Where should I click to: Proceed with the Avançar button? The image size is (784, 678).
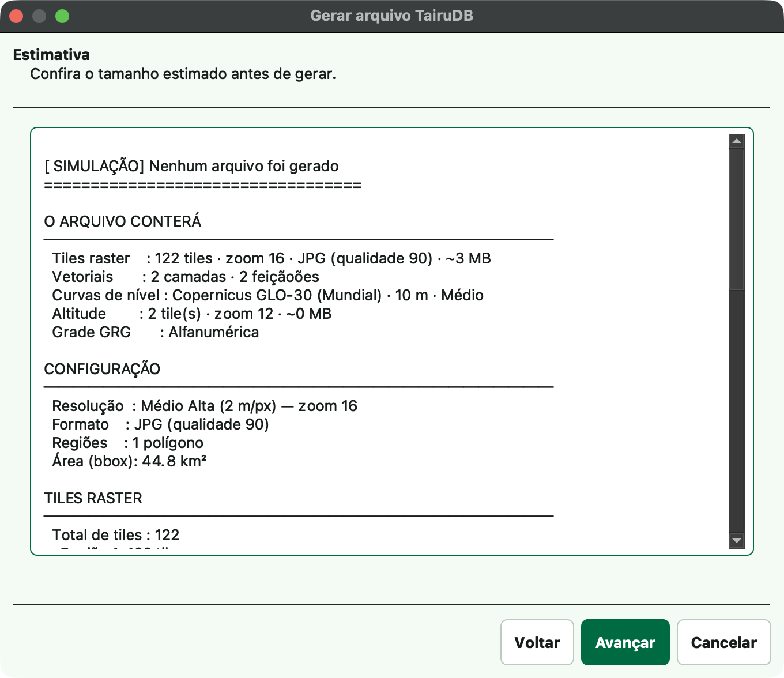click(625, 642)
